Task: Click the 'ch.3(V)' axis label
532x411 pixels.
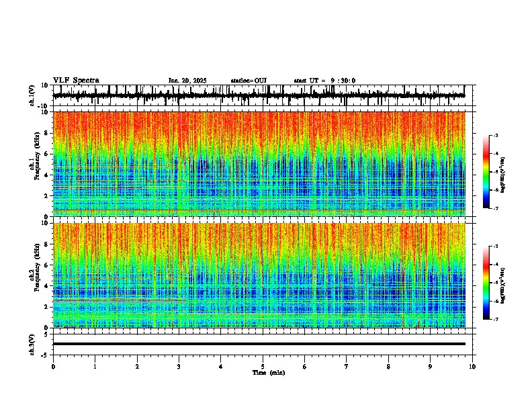Action: (x=32, y=345)
